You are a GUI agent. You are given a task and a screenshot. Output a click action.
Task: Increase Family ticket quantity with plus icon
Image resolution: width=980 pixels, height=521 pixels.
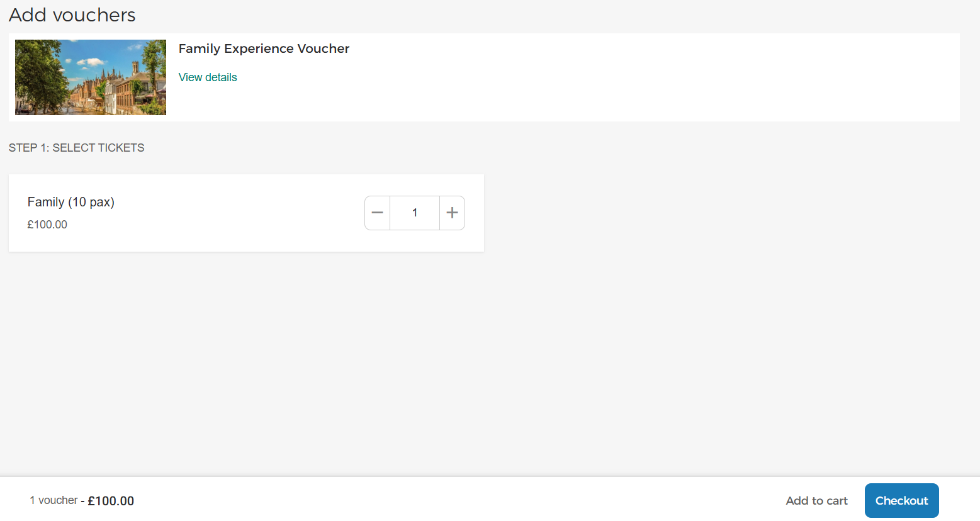pos(452,213)
